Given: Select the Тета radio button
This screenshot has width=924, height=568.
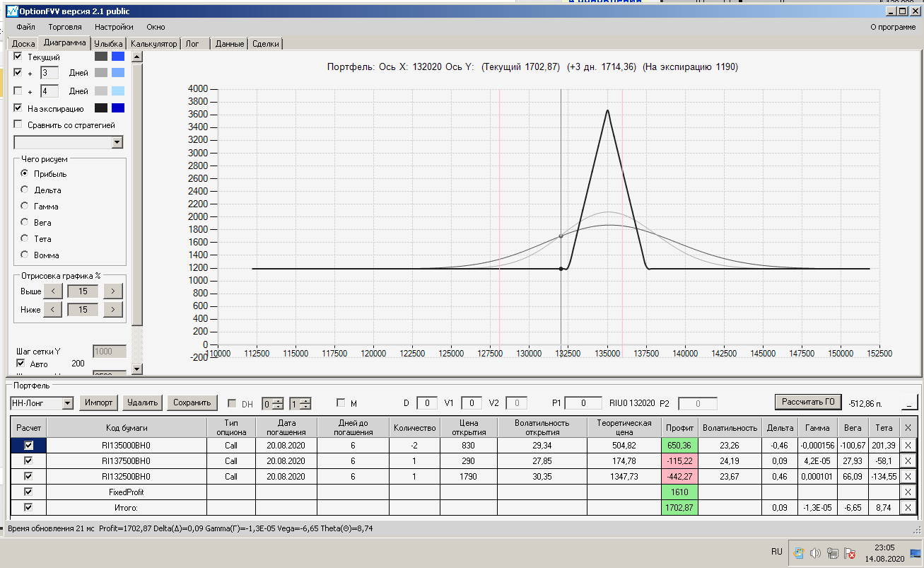Looking at the screenshot, I should (25, 238).
